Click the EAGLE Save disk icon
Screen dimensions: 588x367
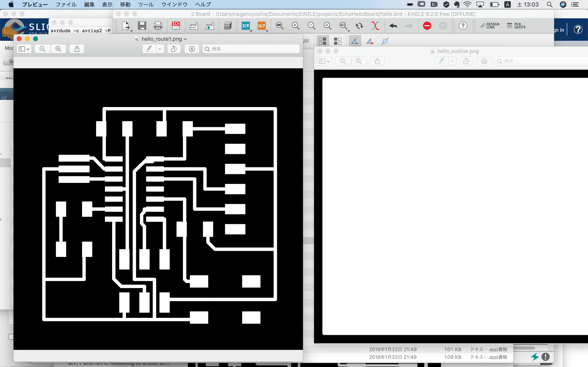click(x=142, y=25)
